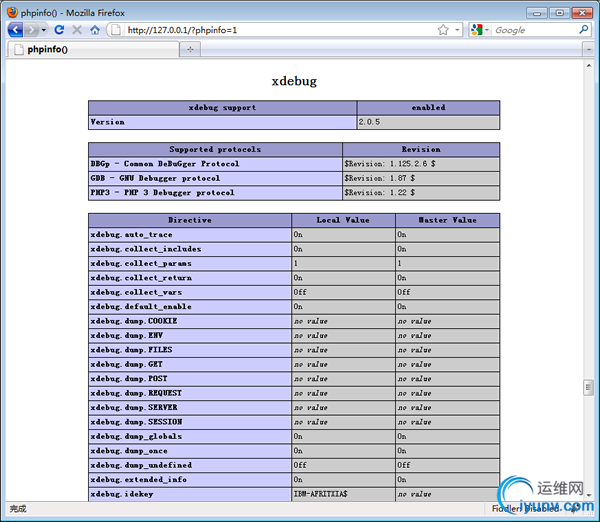The image size is (600, 522).
Task: Maximize the Firefox window
Action: 559,13
